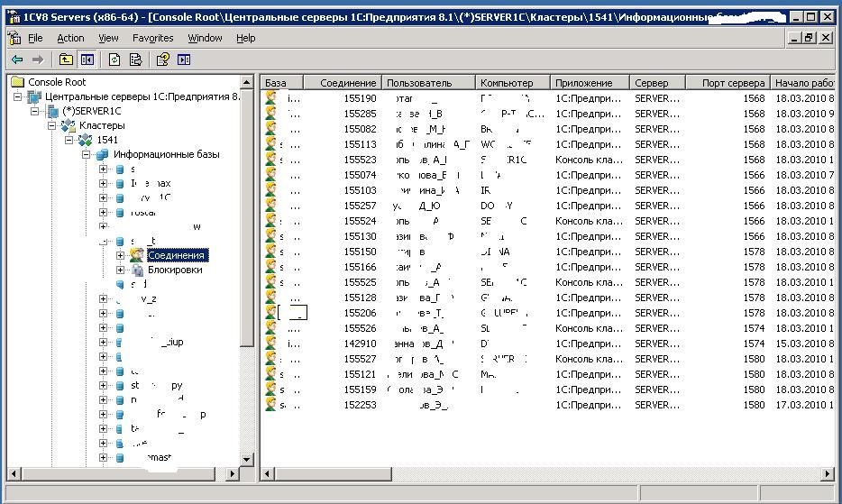Image resolution: width=842 pixels, height=504 pixels.
Task: Collapse the Кластеры tree node
Action: coord(51,125)
